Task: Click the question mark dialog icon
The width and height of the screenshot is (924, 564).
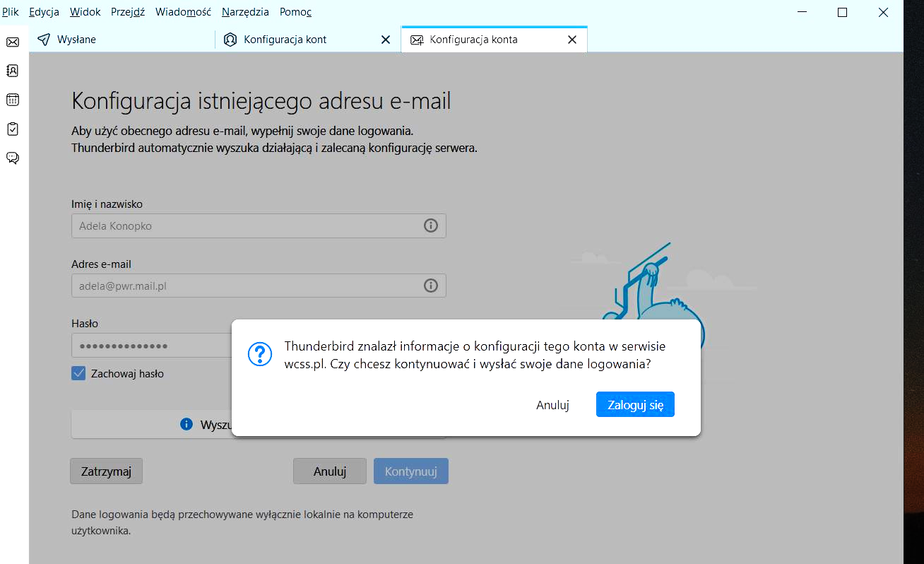Action: pos(260,354)
